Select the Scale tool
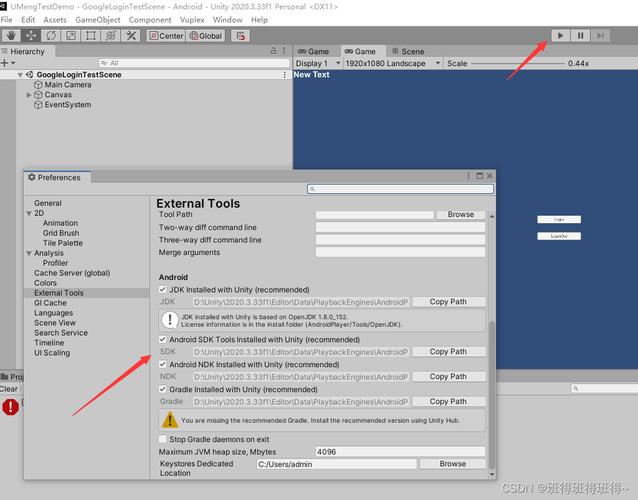 coord(72,36)
